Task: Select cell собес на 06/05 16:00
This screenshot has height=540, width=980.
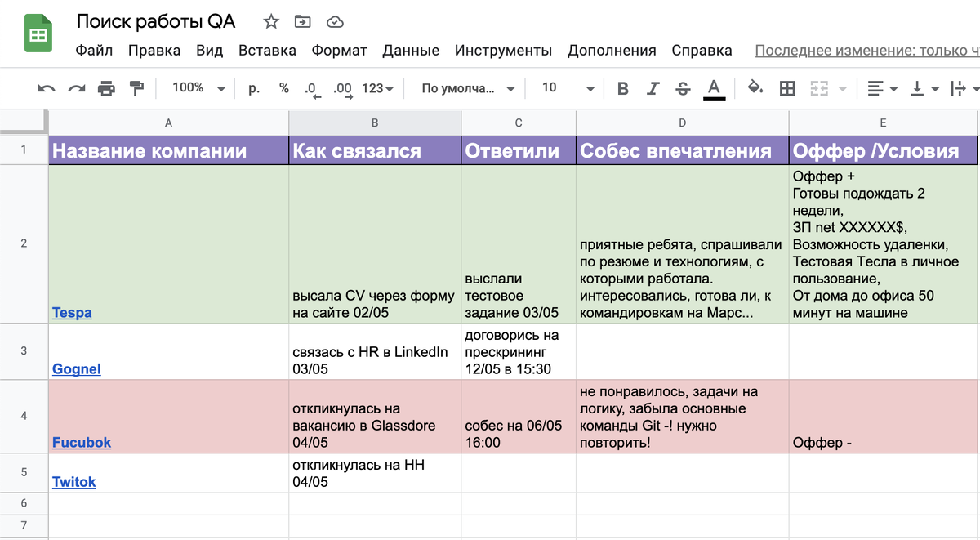Action: pyautogui.click(x=519, y=417)
